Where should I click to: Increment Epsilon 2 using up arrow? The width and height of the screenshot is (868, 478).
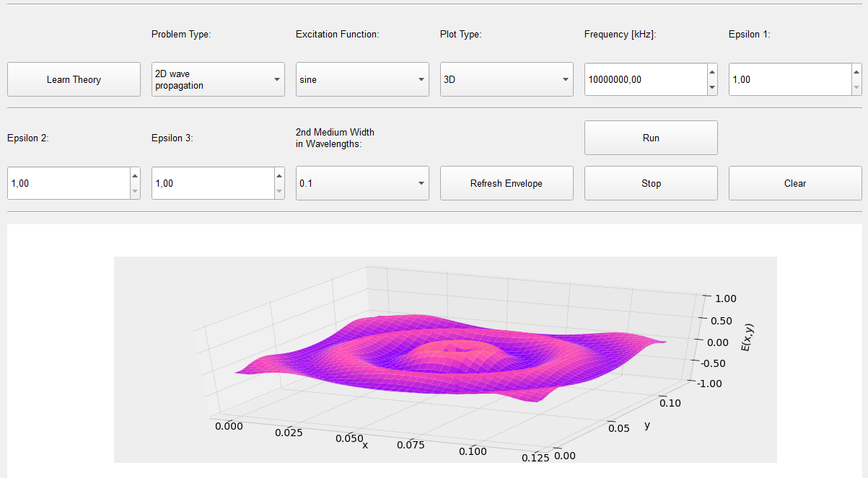pos(135,175)
